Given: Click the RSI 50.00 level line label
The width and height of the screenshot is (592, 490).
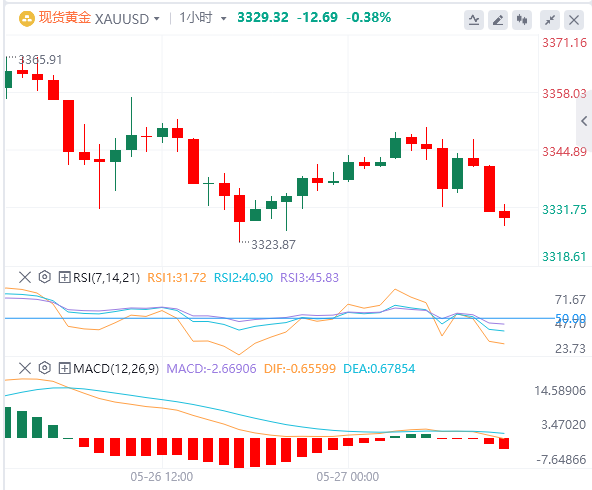Looking at the screenshot, I should pos(570,318).
